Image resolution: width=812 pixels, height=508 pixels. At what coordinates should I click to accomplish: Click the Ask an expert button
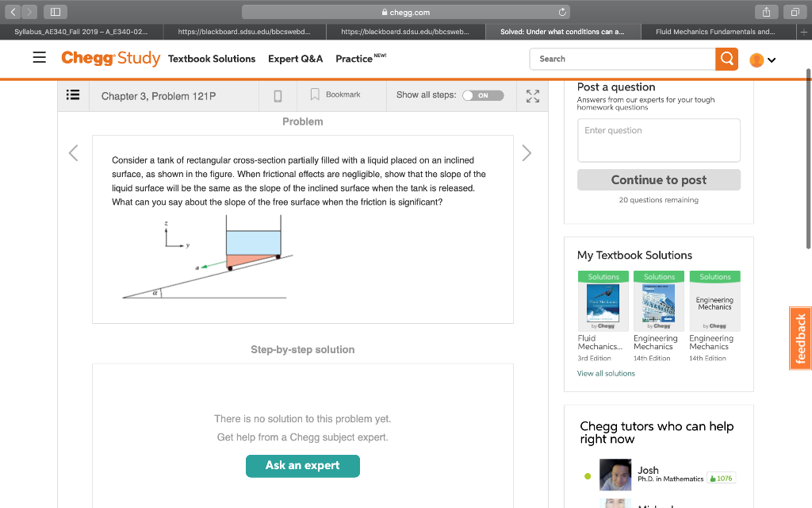(302, 466)
